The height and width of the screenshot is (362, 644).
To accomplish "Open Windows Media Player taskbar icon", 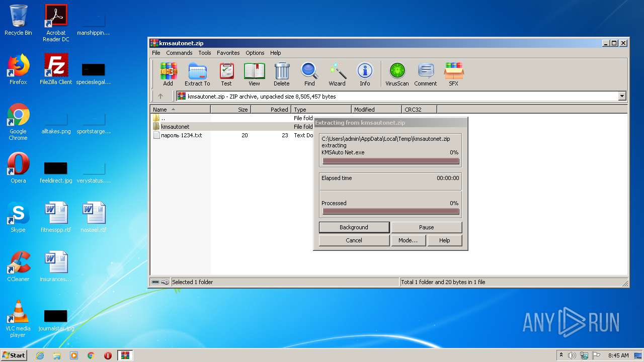I will click(74, 355).
